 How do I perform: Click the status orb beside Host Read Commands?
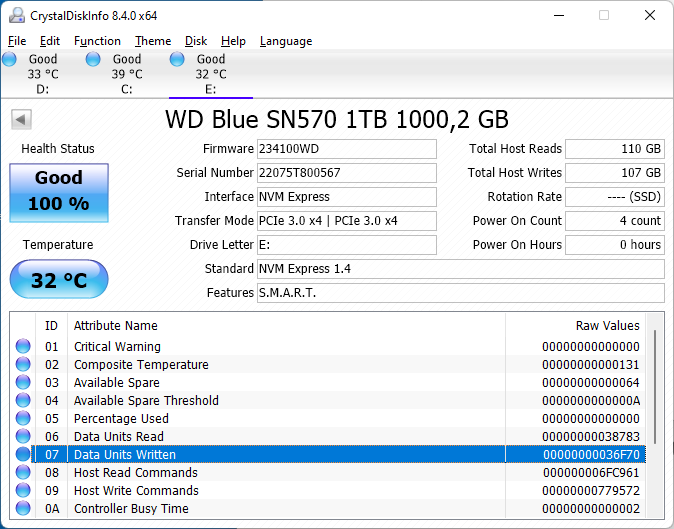point(23,473)
